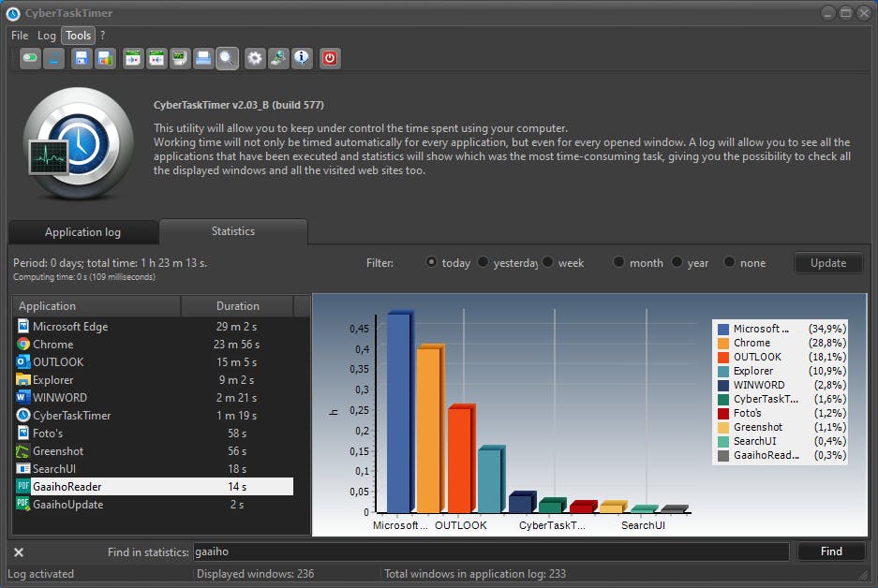
Task: Click the Microsoft blue legend swatch
Action: [723, 329]
